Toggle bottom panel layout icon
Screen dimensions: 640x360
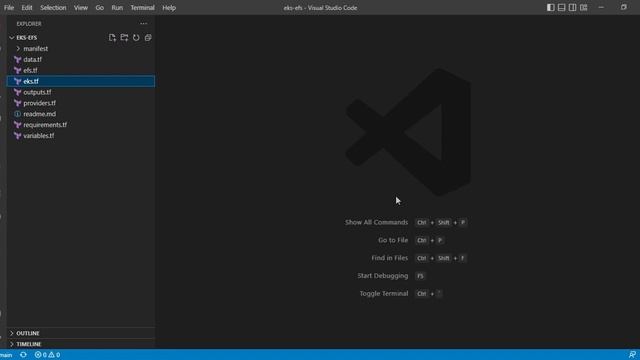[562, 7]
